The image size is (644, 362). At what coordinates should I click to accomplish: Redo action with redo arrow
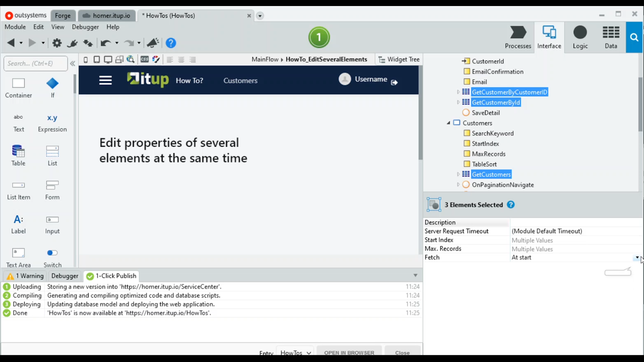tap(129, 43)
